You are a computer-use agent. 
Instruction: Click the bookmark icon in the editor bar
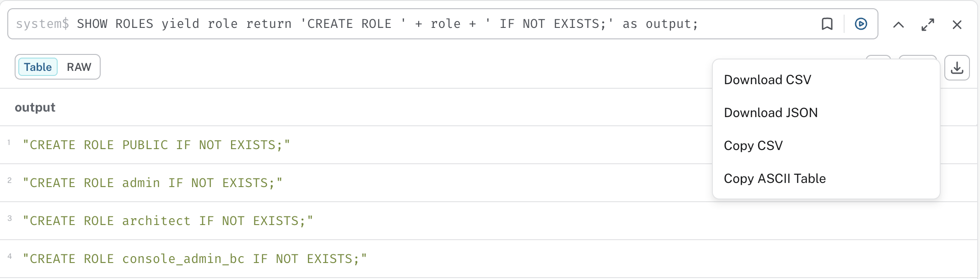coord(827,25)
